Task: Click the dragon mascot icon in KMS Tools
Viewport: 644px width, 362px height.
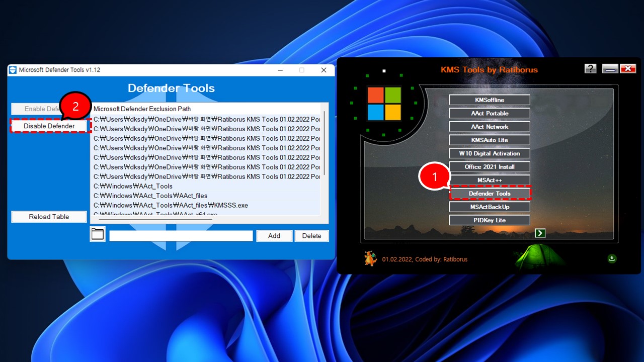Action: (x=370, y=258)
